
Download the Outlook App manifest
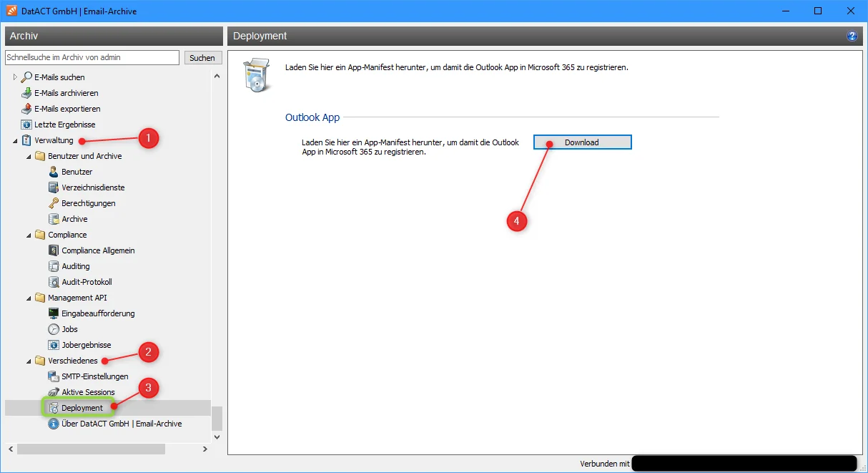tap(582, 142)
